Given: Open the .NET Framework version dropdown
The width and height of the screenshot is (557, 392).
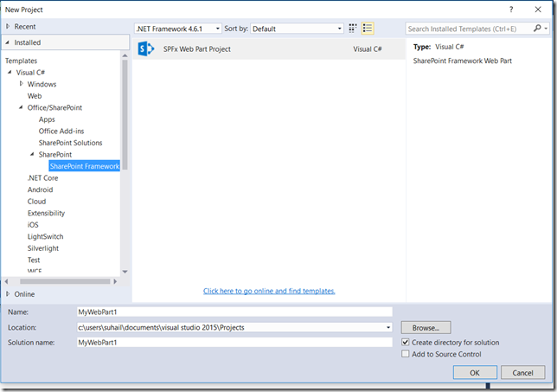Looking at the screenshot, I should coord(178,29).
